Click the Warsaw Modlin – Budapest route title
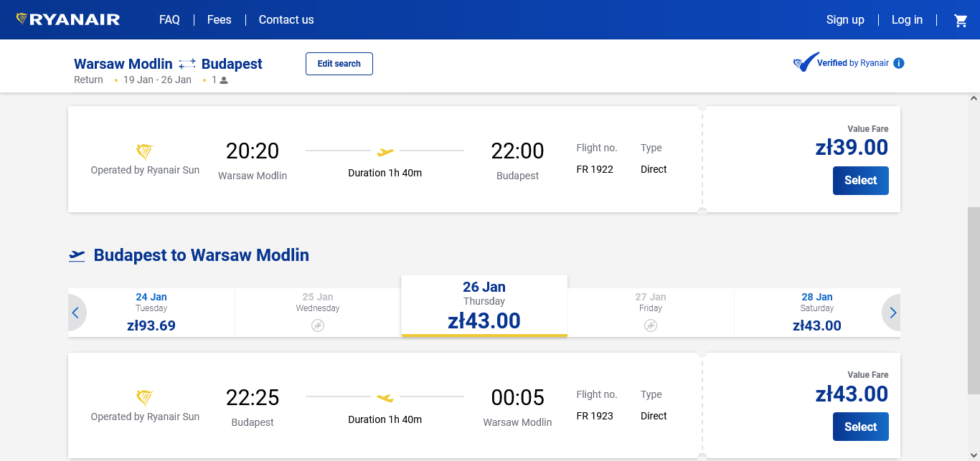The image size is (980, 461). point(168,64)
